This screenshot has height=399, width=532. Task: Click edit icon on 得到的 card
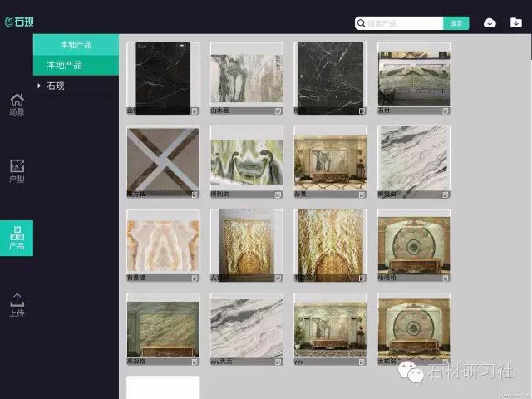278,195
